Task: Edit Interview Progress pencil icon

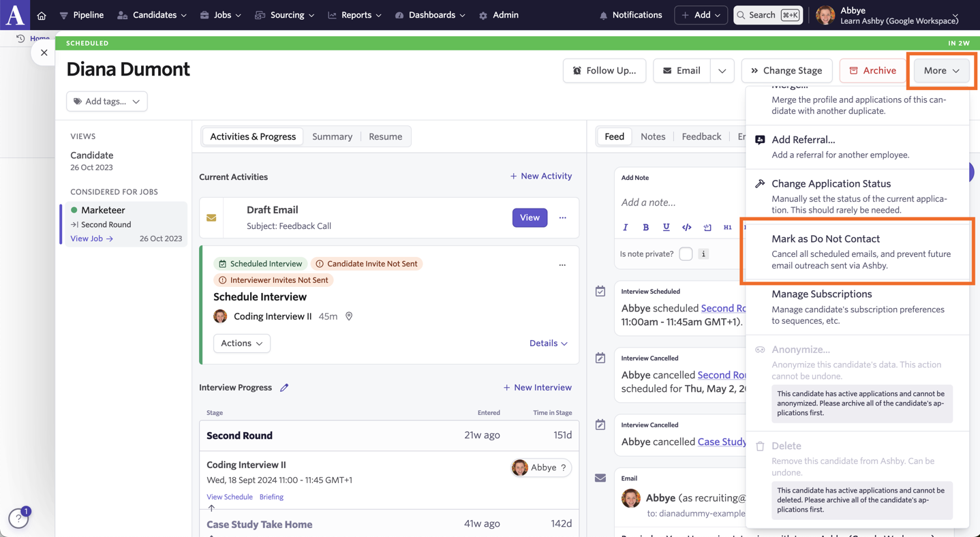Action: pyautogui.click(x=284, y=388)
